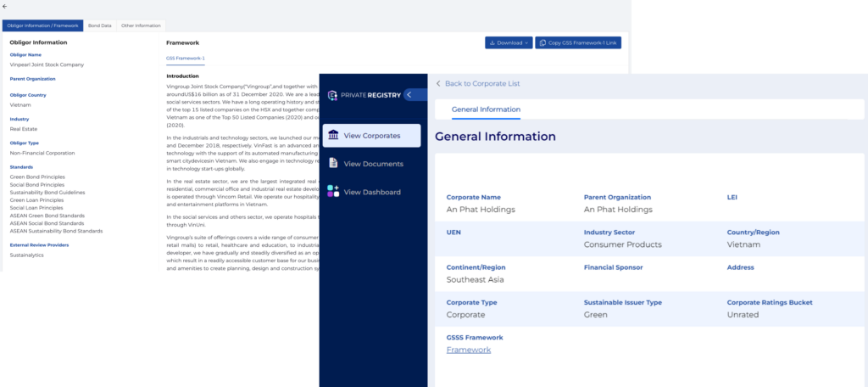
Task: Switch to Obligor Information / Framework tab
Action: [x=42, y=25]
